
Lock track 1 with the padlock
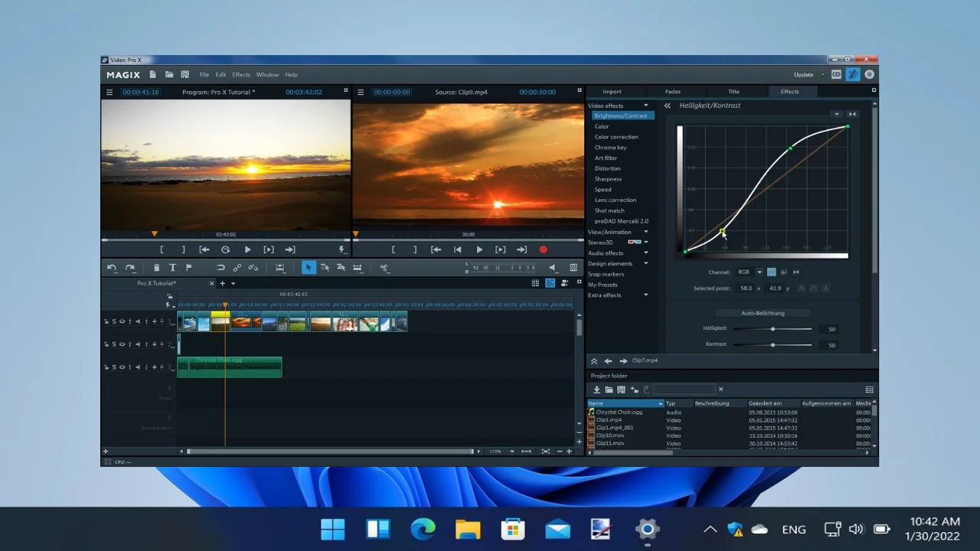(x=106, y=321)
